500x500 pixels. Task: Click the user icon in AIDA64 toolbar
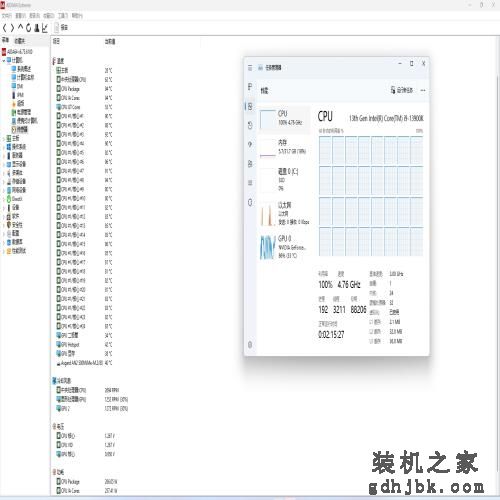[37, 28]
